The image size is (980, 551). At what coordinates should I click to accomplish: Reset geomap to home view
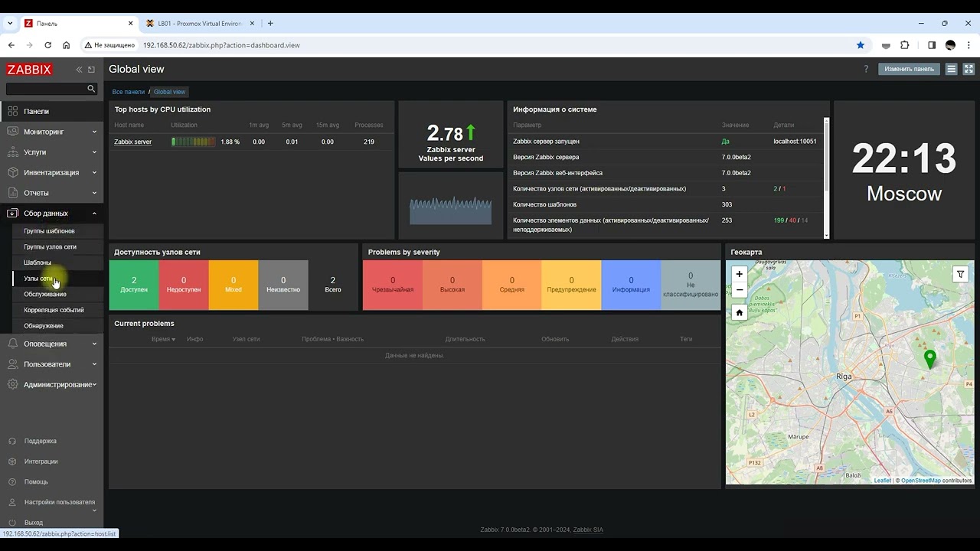point(740,312)
